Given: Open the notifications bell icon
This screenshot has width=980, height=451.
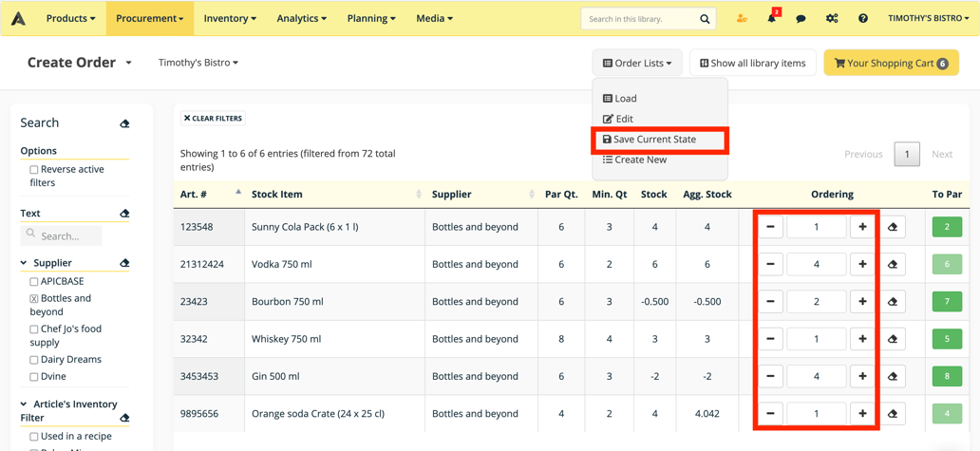Looking at the screenshot, I should [772, 18].
